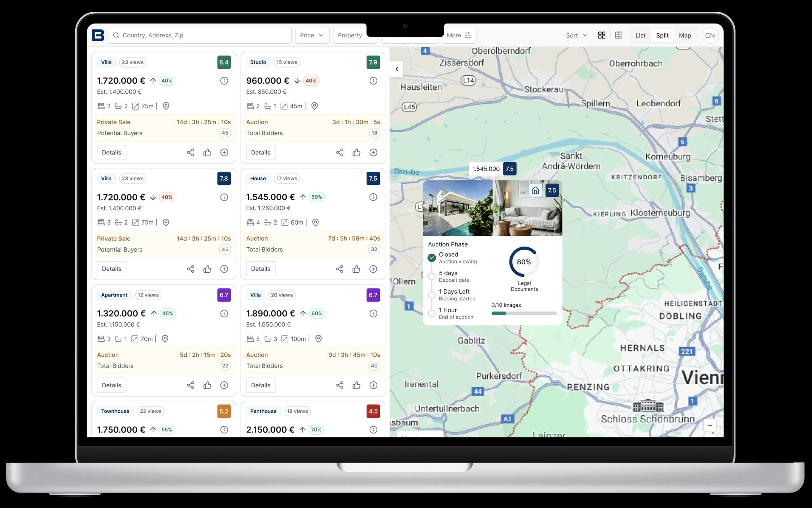The height and width of the screenshot is (508, 812).
Task: Open More filters button
Action: click(x=459, y=35)
